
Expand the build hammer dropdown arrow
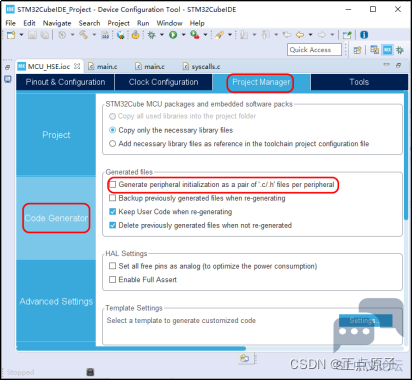coord(94,35)
